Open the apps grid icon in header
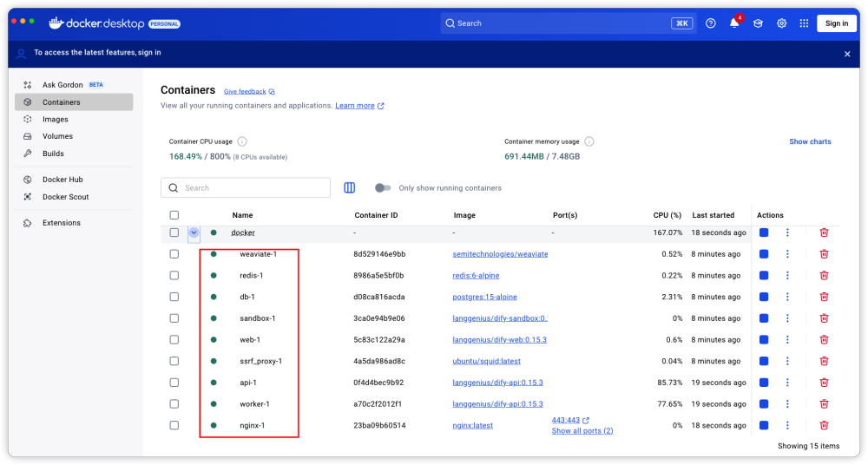This screenshot has height=465, width=868. tap(804, 23)
